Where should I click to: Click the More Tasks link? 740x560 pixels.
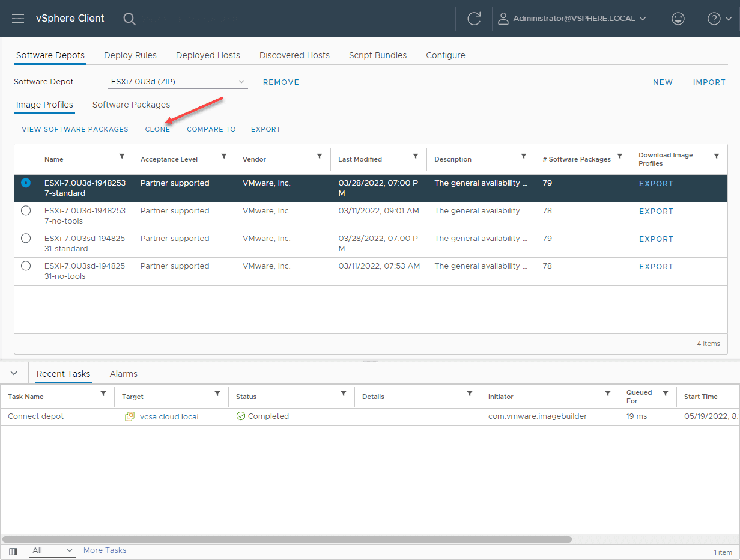pyautogui.click(x=105, y=550)
